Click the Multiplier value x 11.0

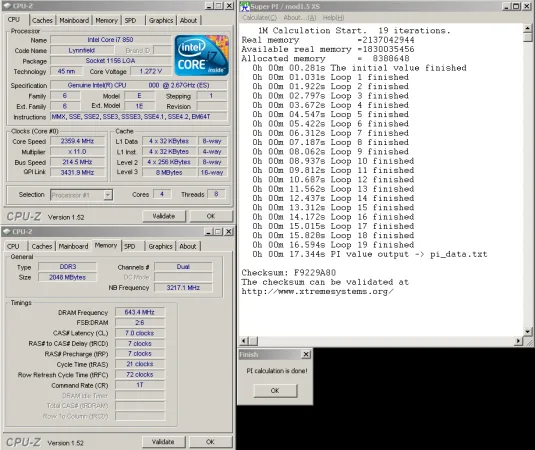[77, 151]
